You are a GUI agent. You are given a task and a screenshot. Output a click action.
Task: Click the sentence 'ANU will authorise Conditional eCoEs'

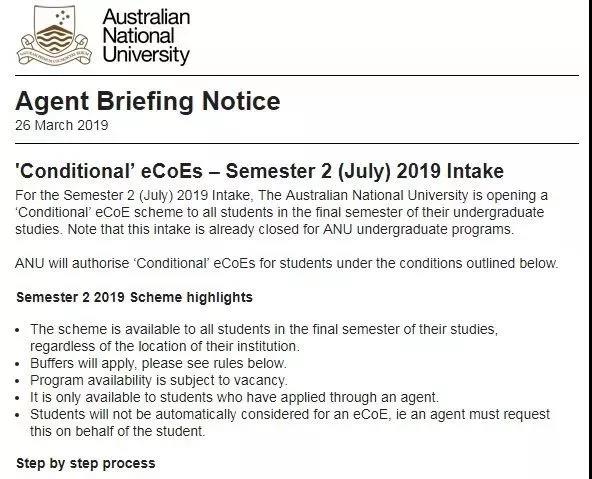[287, 263]
